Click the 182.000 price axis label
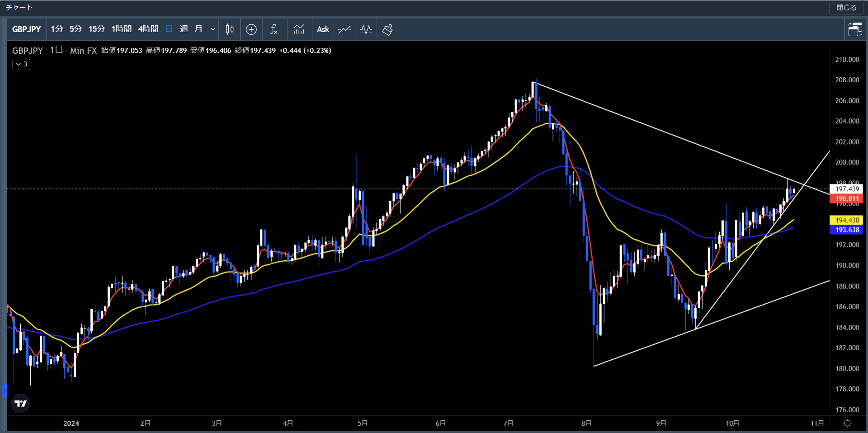This screenshot has width=868, height=433. click(x=847, y=348)
